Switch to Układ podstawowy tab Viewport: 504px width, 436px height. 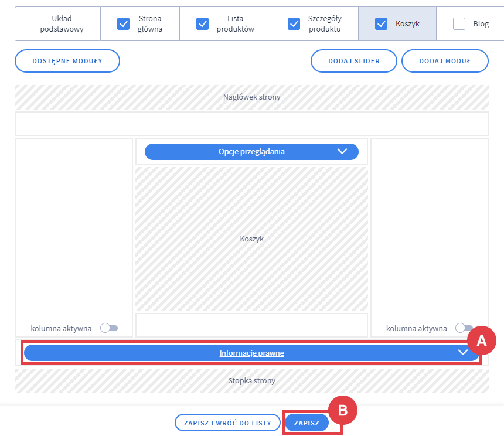click(57, 24)
